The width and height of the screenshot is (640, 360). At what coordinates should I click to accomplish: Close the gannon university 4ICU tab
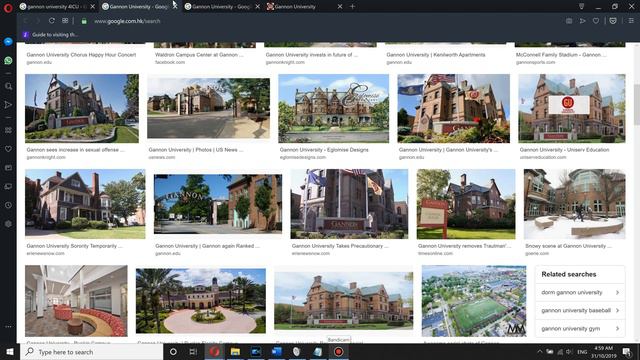[x=93, y=7]
